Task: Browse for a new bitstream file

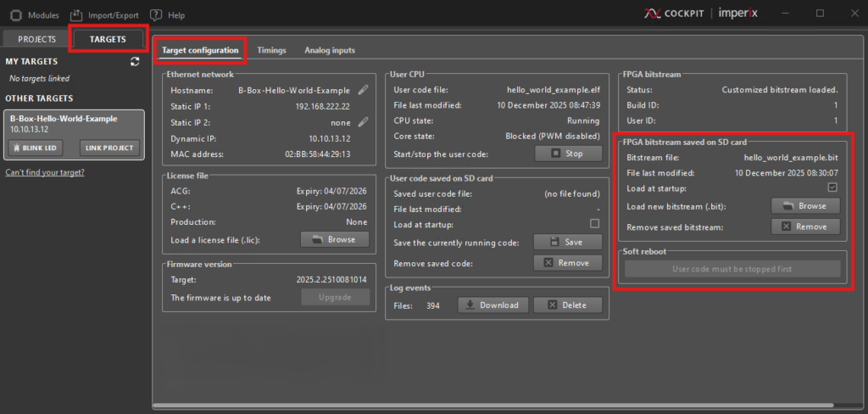Action: [x=805, y=205]
